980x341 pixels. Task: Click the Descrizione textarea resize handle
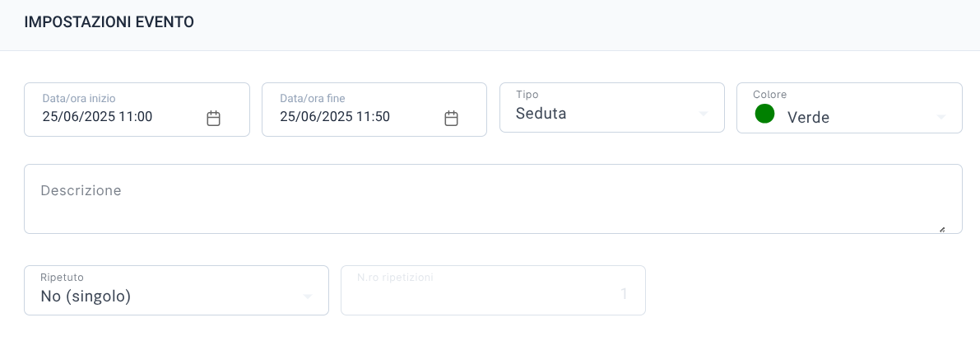coord(941,230)
